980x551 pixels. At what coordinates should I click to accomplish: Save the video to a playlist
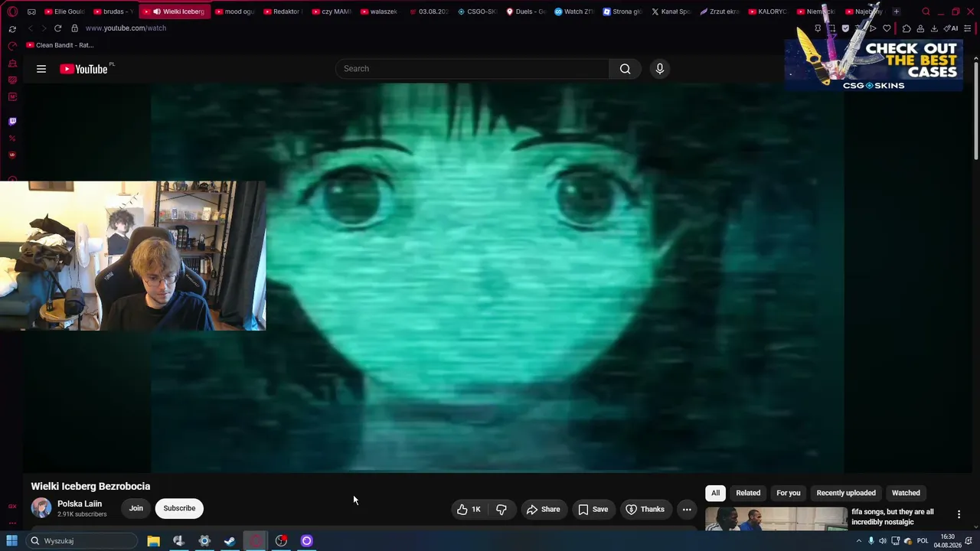593,509
